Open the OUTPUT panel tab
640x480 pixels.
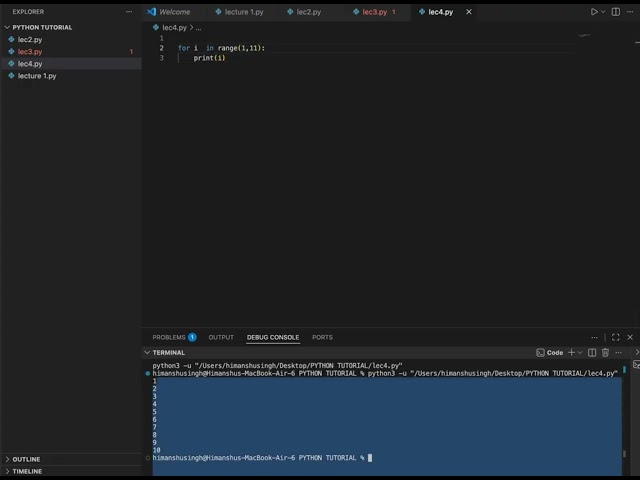[x=221, y=338]
